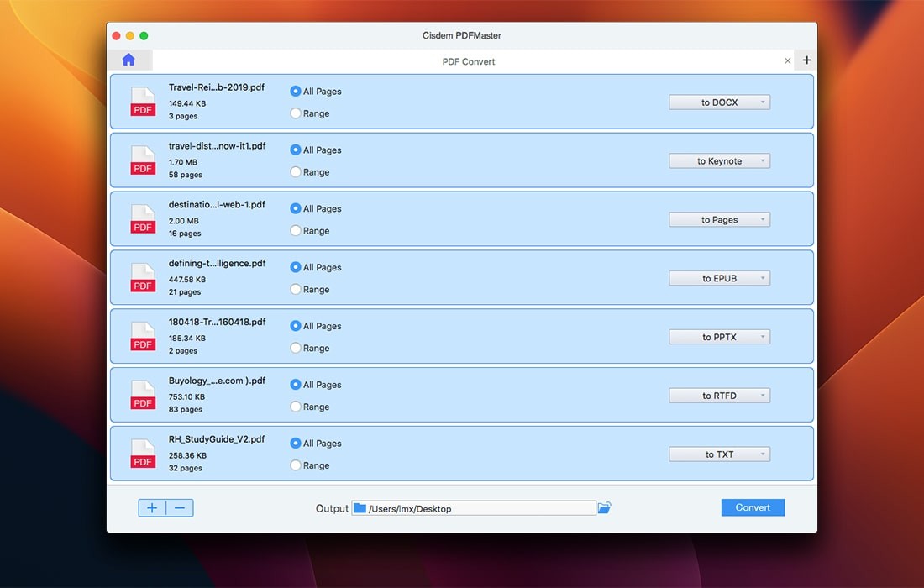Select file name travel-dist...now-it1.pdf
The image size is (924, 588).
click(x=217, y=145)
